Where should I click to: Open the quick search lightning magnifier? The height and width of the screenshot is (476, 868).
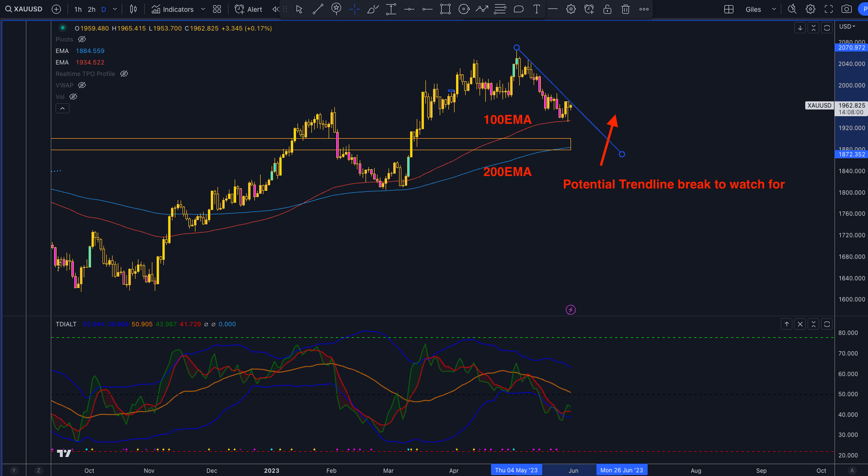pos(792,9)
